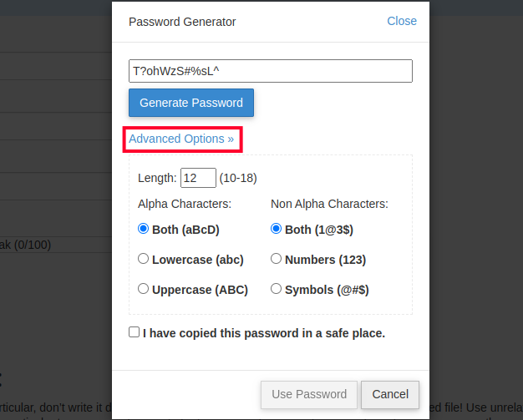The height and width of the screenshot is (420, 523).
Task: Click the generated password text field
Action: (x=270, y=71)
